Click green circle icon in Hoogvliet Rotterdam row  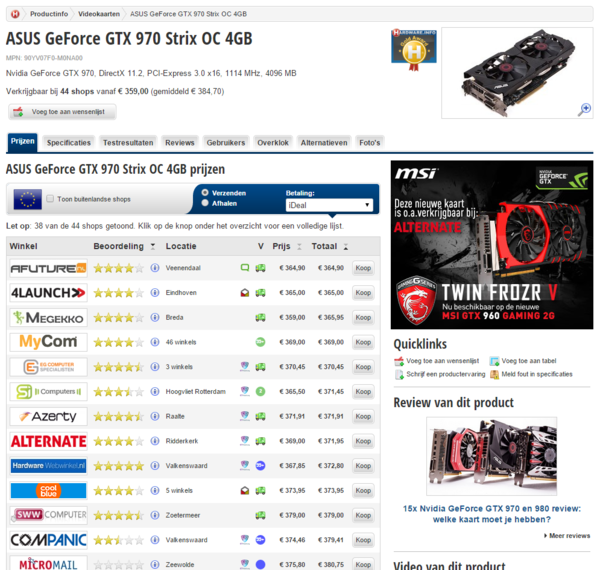[260, 391]
